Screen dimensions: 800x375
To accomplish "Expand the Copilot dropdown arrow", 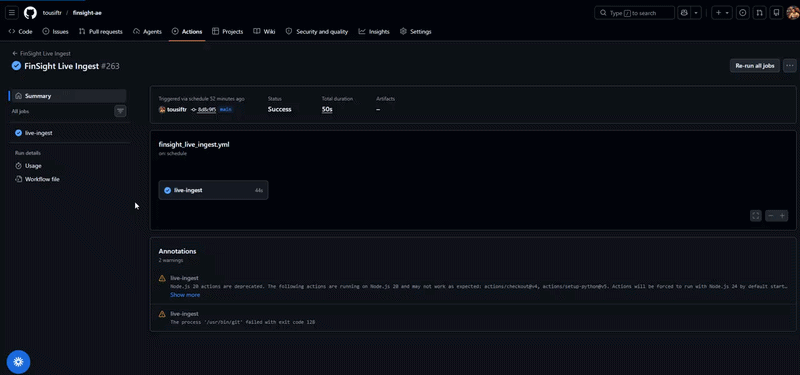I will tap(696, 13).
